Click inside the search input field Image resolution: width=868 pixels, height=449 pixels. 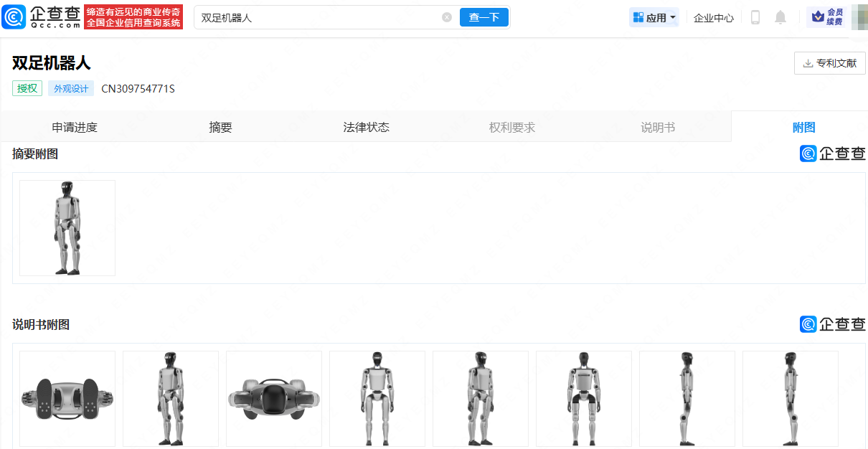pos(316,17)
